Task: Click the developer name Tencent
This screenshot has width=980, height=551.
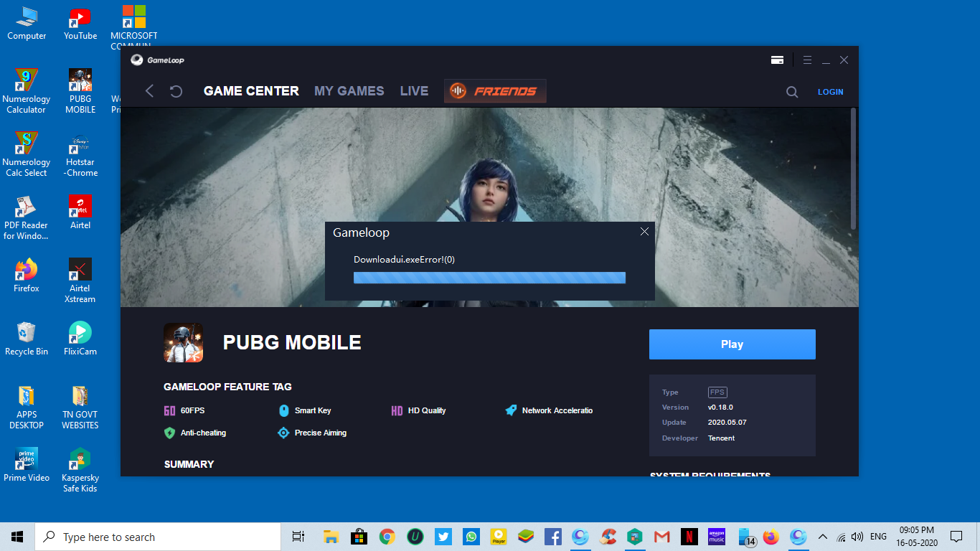Action: [721, 438]
